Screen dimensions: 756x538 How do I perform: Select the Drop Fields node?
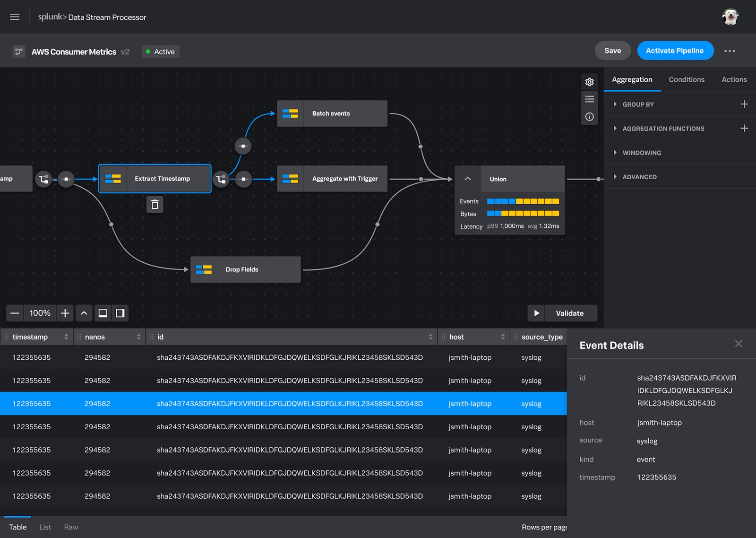[246, 269]
